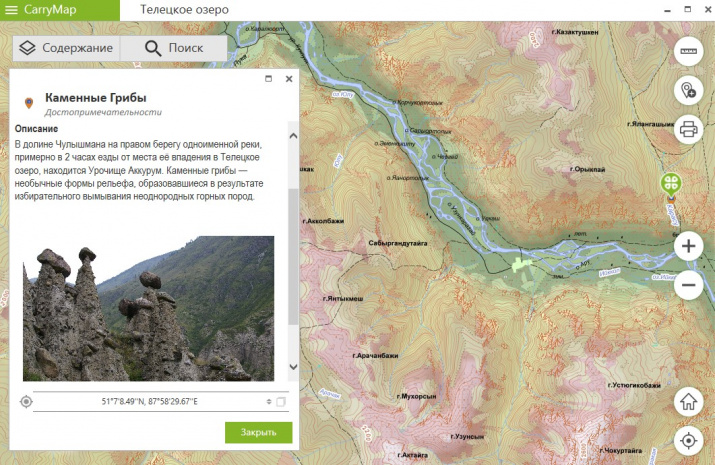715x465 pixels.
Task: Change coordinate format using stepper arrows
Action: [x=268, y=402]
